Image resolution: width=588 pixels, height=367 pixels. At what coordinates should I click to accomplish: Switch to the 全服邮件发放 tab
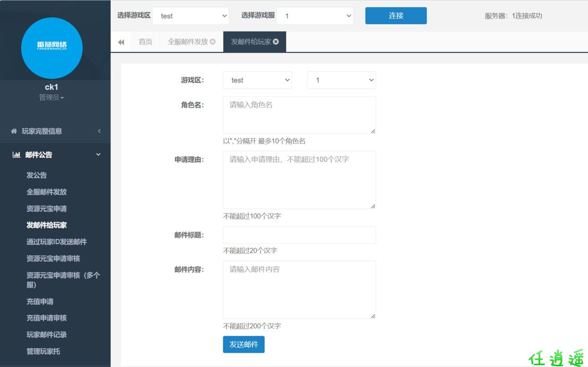(x=188, y=41)
